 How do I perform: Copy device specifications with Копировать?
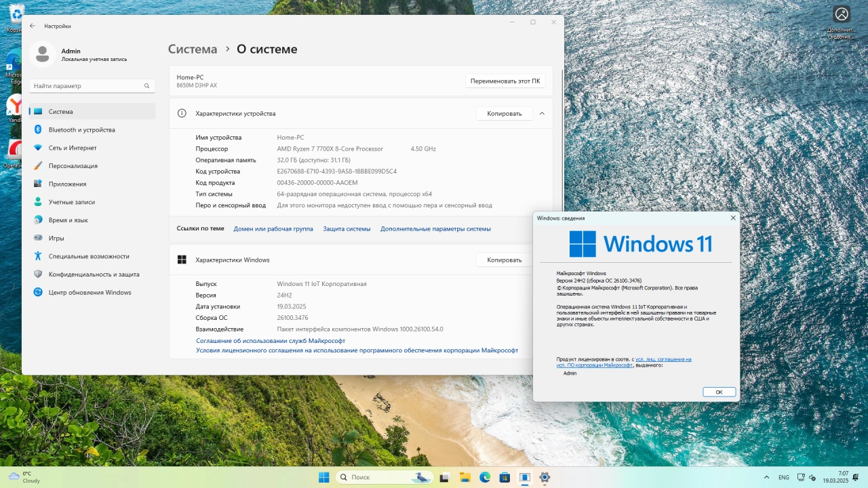[505, 113]
